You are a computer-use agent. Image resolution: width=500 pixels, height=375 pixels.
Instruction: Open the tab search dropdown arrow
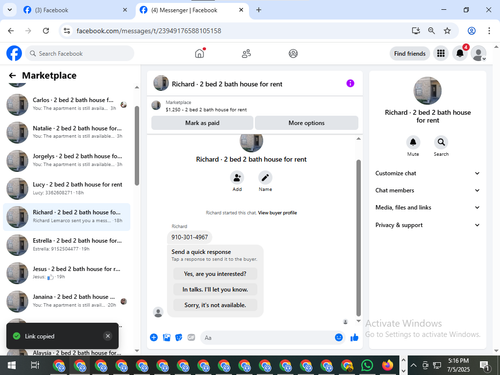point(10,10)
